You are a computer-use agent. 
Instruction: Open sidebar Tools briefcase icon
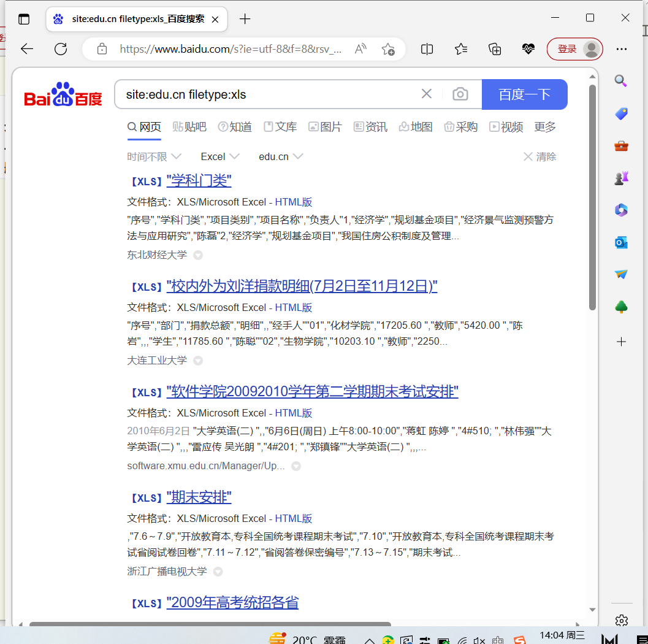pyautogui.click(x=621, y=146)
